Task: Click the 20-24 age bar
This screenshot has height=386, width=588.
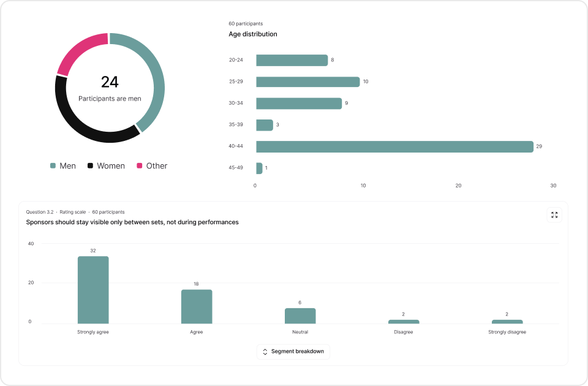Action: coord(292,60)
